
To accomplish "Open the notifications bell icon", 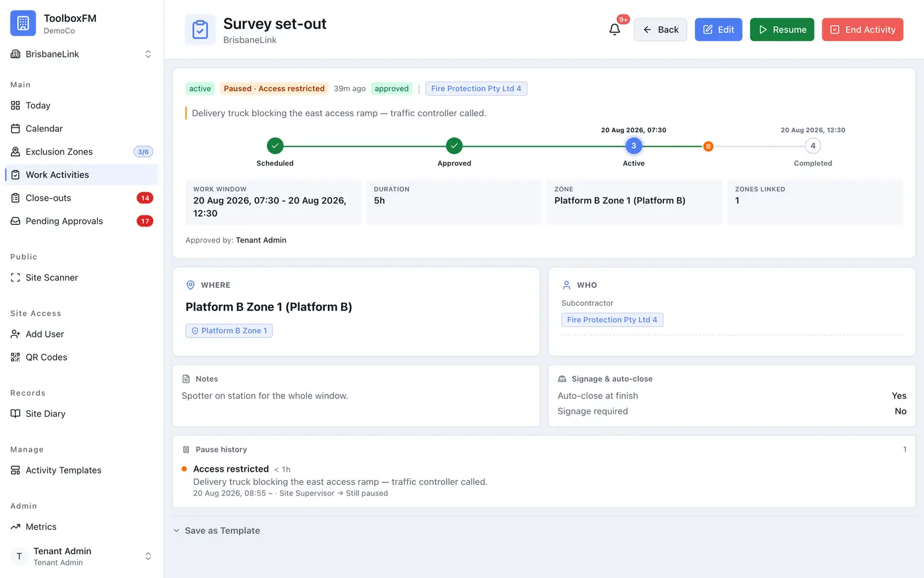I will (614, 30).
